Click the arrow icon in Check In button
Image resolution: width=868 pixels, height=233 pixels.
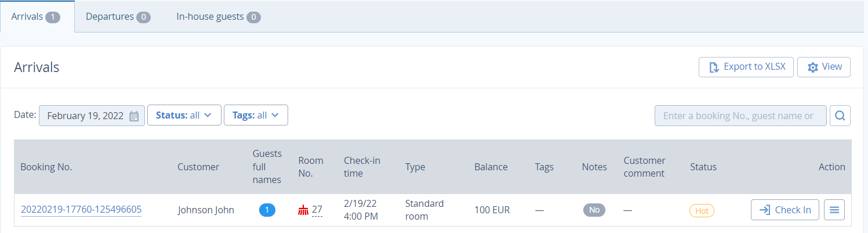click(x=765, y=210)
